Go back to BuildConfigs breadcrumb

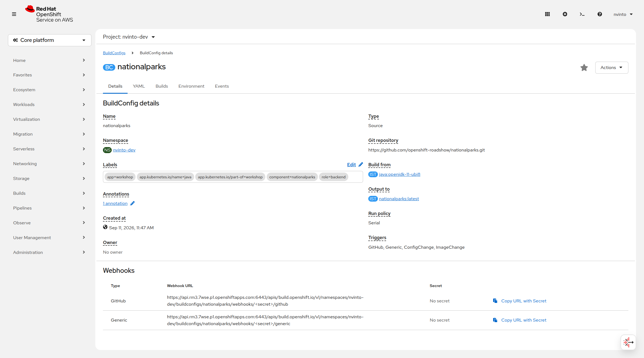pyautogui.click(x=114, y=53)
